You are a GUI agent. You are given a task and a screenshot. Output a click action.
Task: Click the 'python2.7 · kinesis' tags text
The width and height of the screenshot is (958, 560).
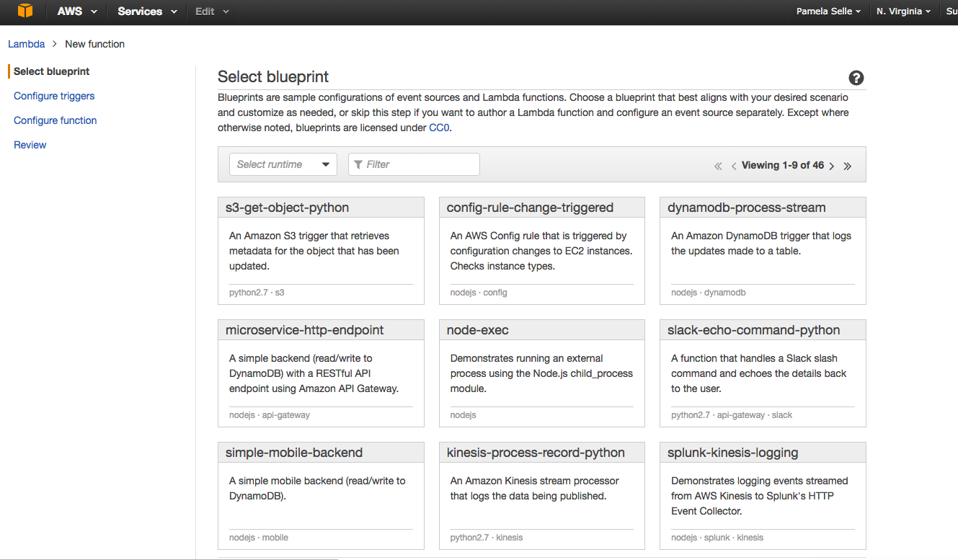point(487,538)
